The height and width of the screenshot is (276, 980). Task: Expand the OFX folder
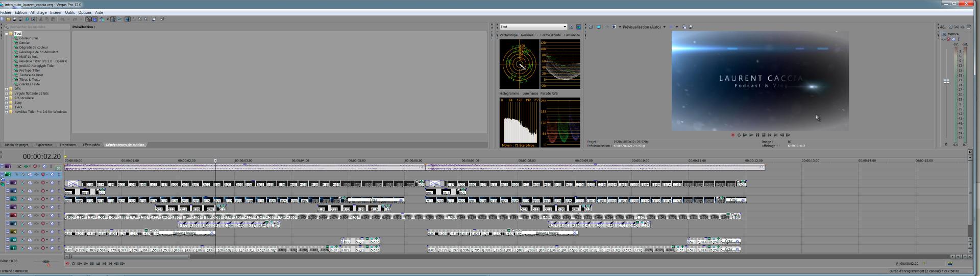tap(6, 89)
